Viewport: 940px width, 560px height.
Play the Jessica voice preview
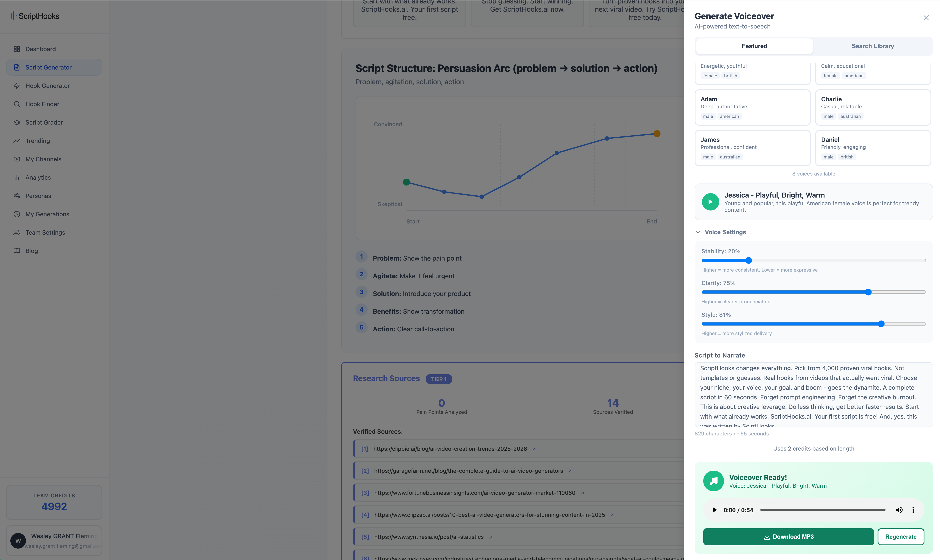(x=710, y=202)
